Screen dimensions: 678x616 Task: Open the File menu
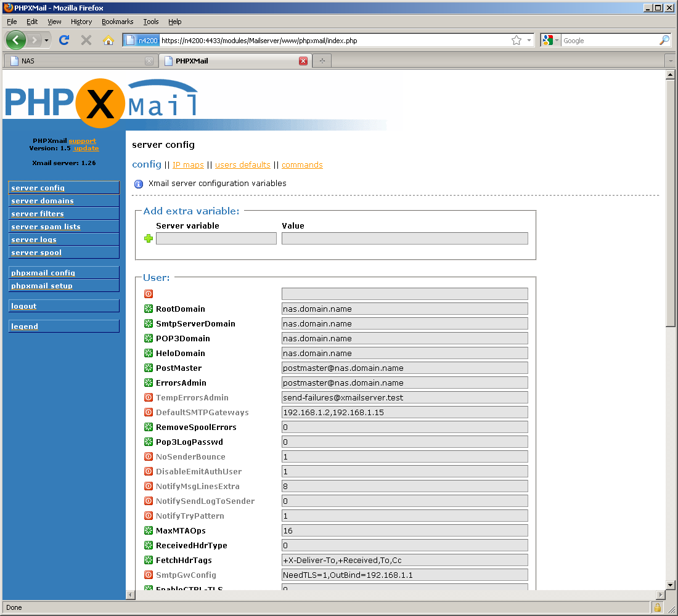(x=12, y=22)
